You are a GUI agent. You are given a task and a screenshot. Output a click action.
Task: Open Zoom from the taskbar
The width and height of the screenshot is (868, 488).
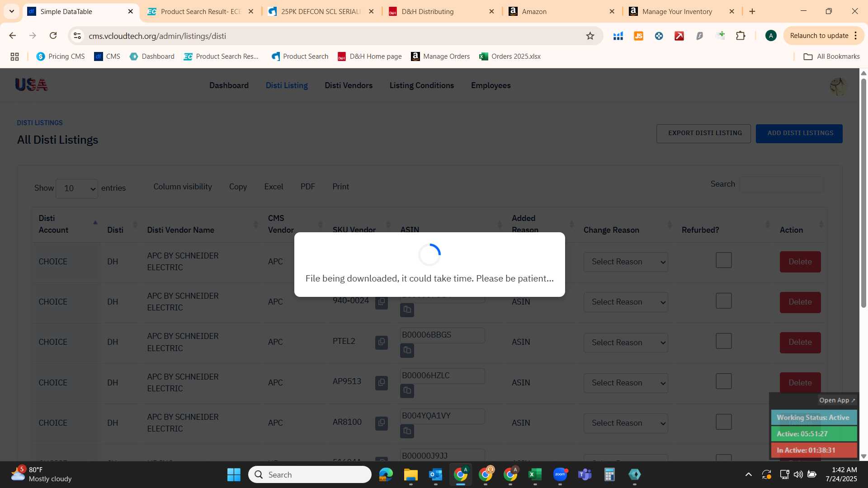coord(560,474)
